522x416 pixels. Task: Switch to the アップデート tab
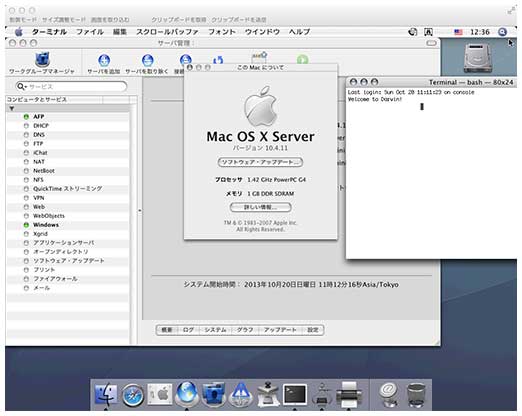click(280, 330)
